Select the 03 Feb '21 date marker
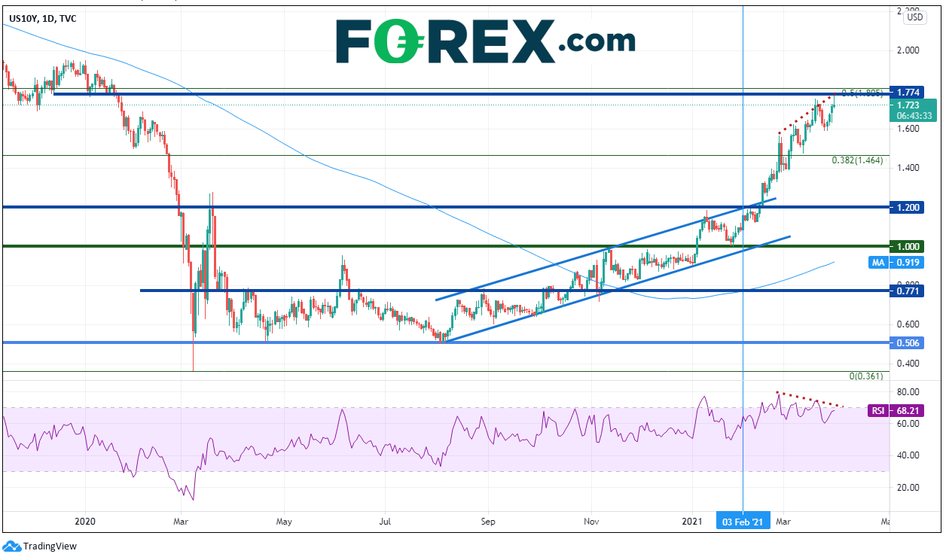This screenshot has height=560, width=946. 743,522
